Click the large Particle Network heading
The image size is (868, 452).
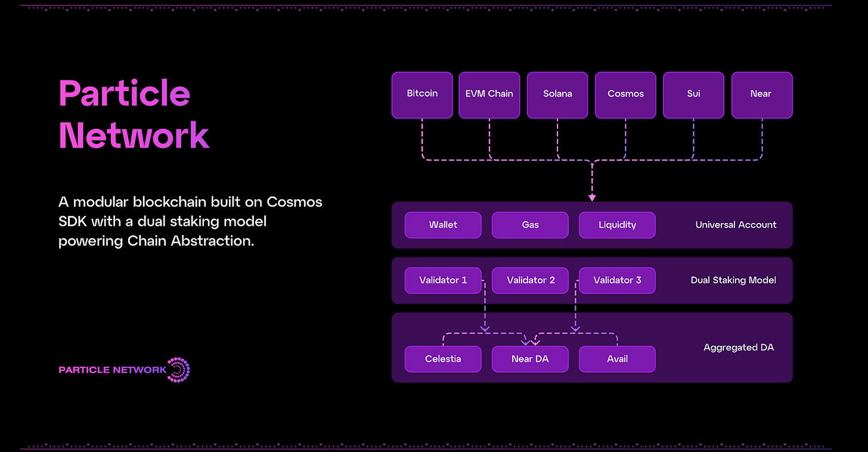coord(134,114)
